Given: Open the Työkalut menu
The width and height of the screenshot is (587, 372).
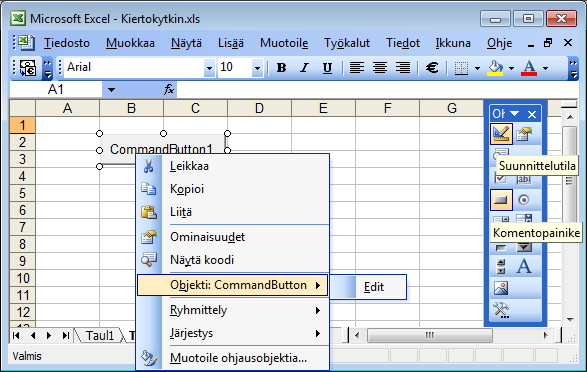Looking at the screenshot, I should tap(347, 43).
